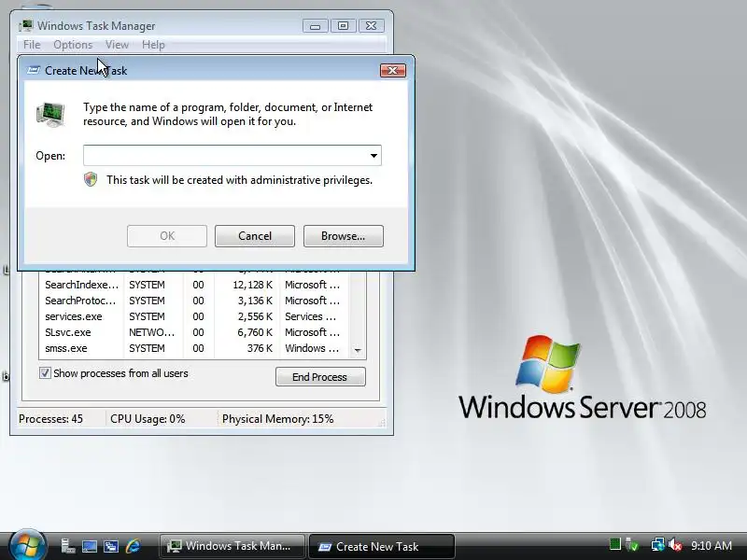This screenshot has height=560, width=747.
Task: Minimize the Windows Task Manager window
Action: [316, 26]
